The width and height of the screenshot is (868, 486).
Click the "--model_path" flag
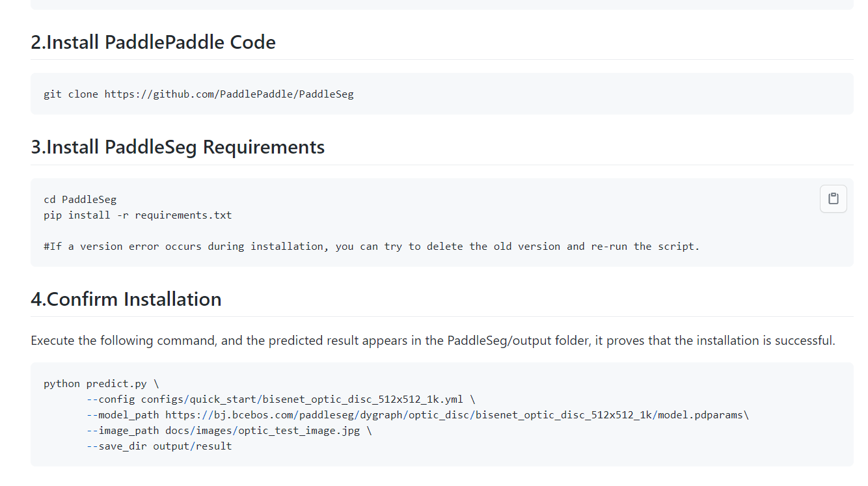point(122,415)
